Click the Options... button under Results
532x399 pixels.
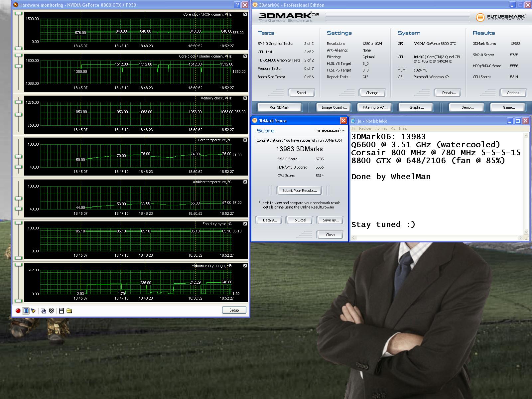(x=514, y=93)
